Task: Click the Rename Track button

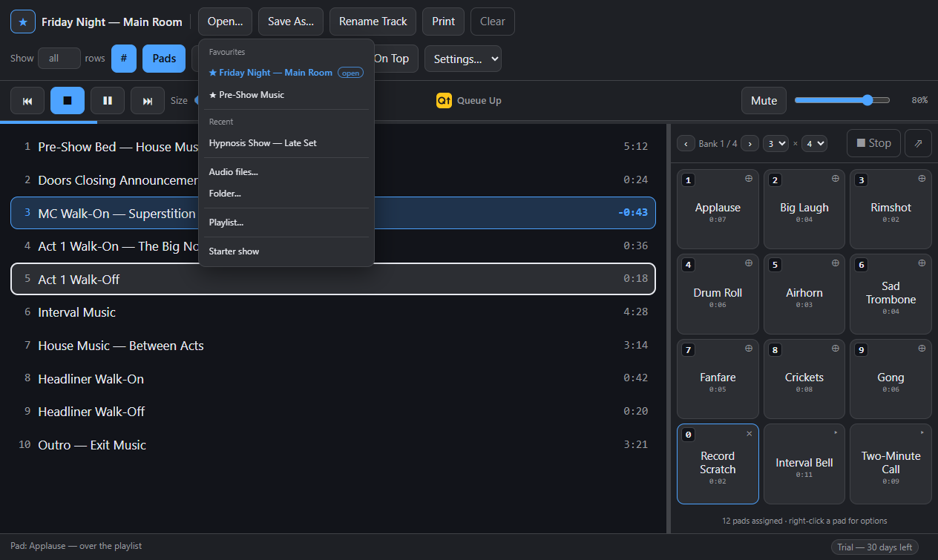Action: tap(373, 22)
